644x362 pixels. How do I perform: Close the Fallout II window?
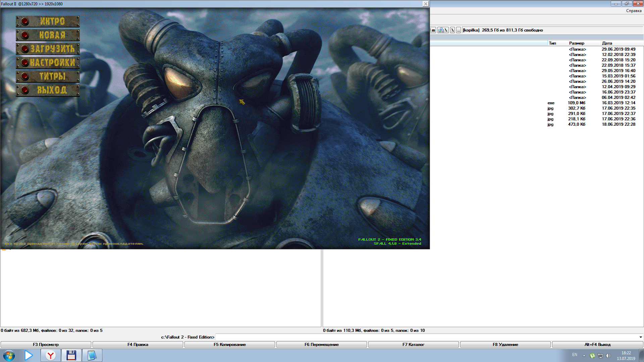tap(425, 4)
